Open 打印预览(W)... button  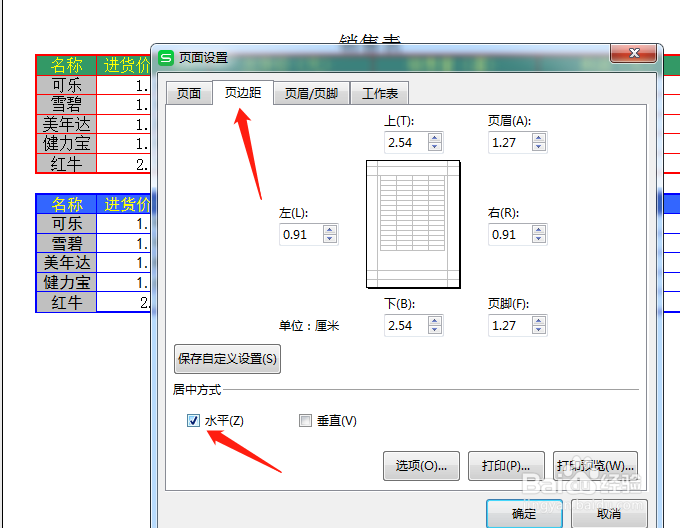tap(595, 466)
